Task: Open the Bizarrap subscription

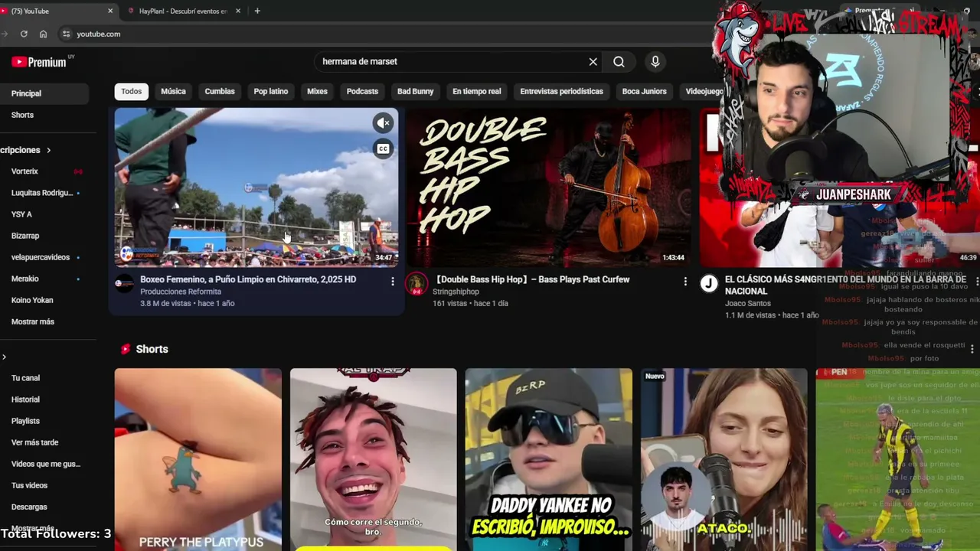Action: [25, 236]
